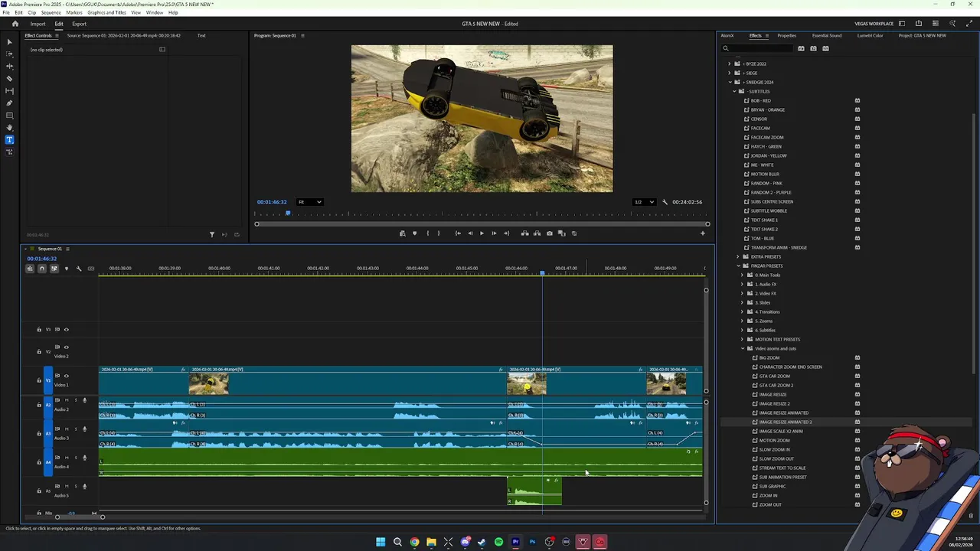
Task: Toggle visibility of track V3
Action: [x=66, y=330]
